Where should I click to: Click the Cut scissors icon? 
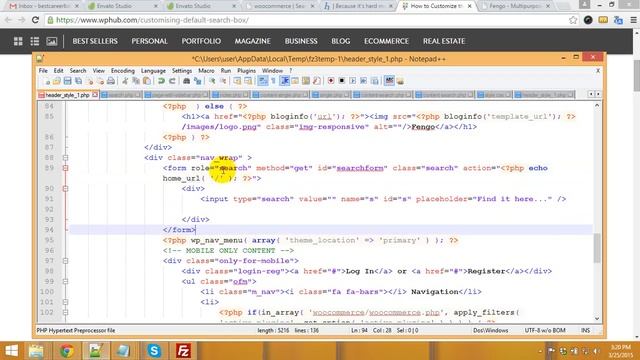point(125,81)
